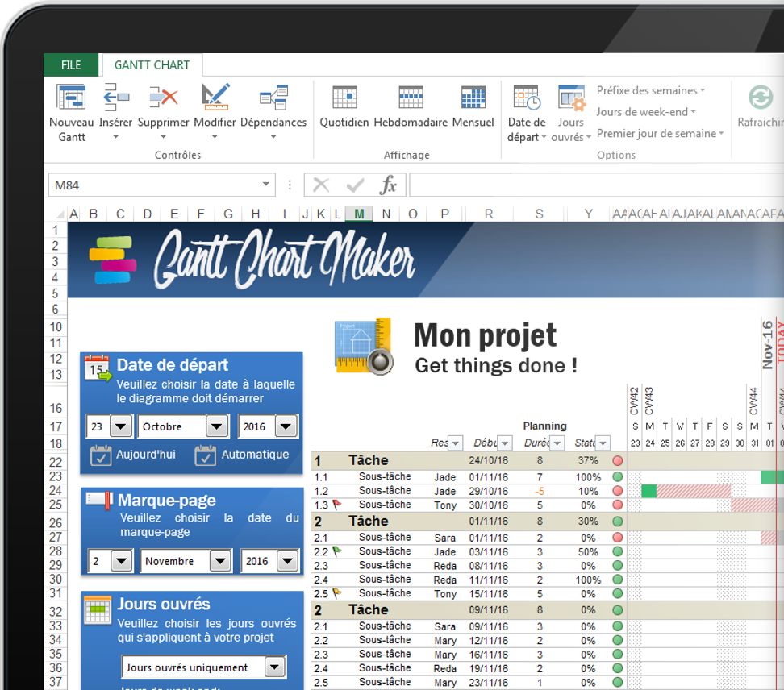The image size is (784, 690).
Task: Click the Insert Function fx button
Action: click(388, 185)
